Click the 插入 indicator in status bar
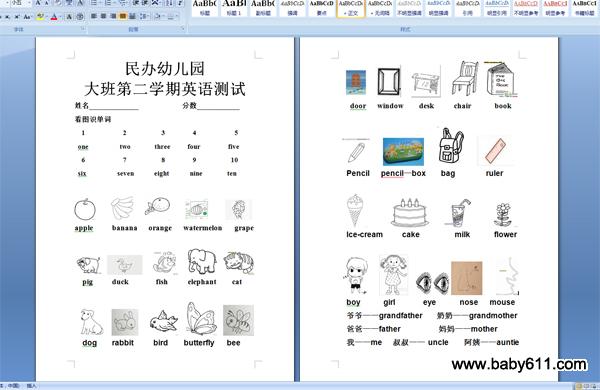The image size is (600, 390). point(31,386)
